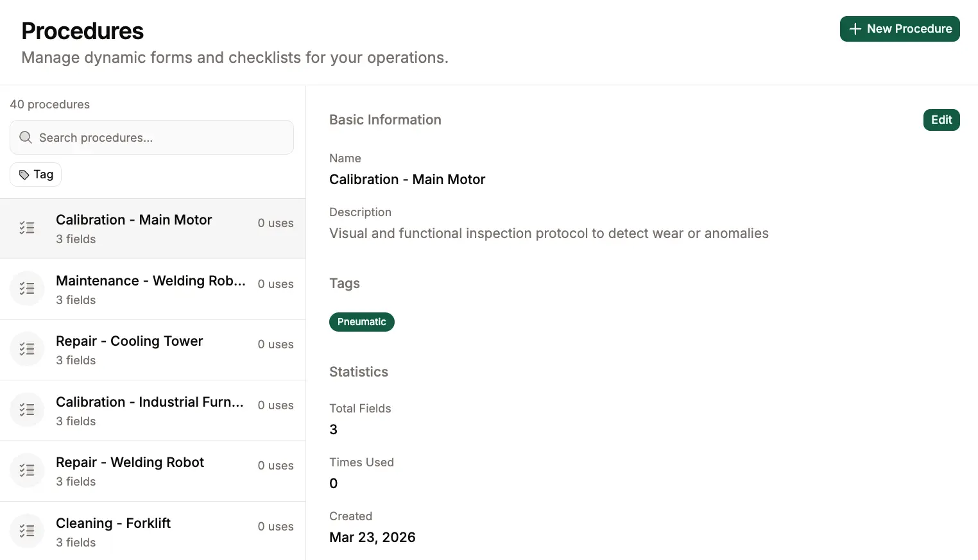Viewport: 978px width, 560px height.
Task: Select Repair - Welding Robot procedure
Action: click(130, 462)
